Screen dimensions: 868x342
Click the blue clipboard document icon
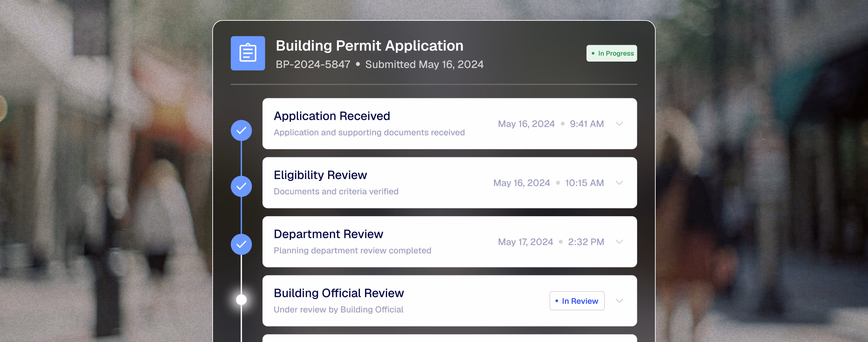pos(248,53)
